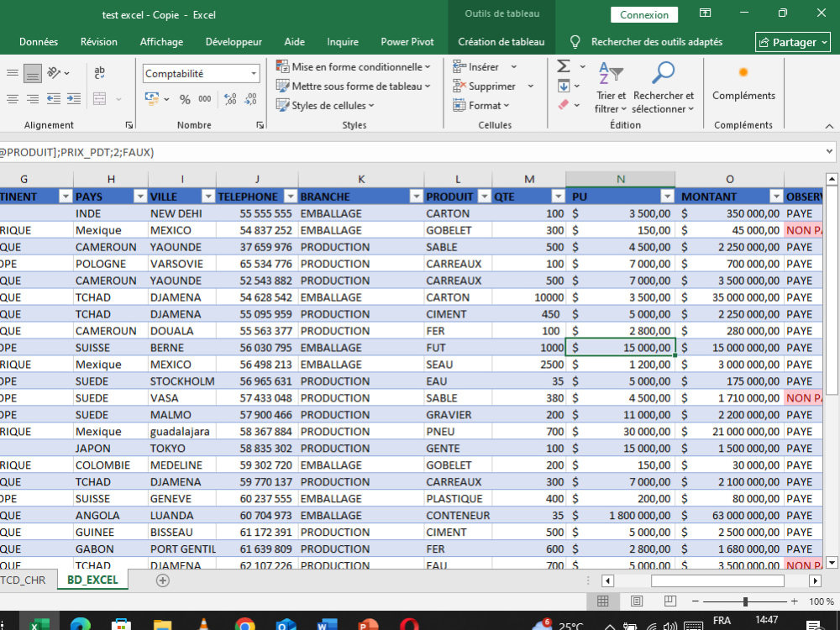The width and height of the screenshot is (840, 630).
Task: Apply percent style
Action: [186, 99]
